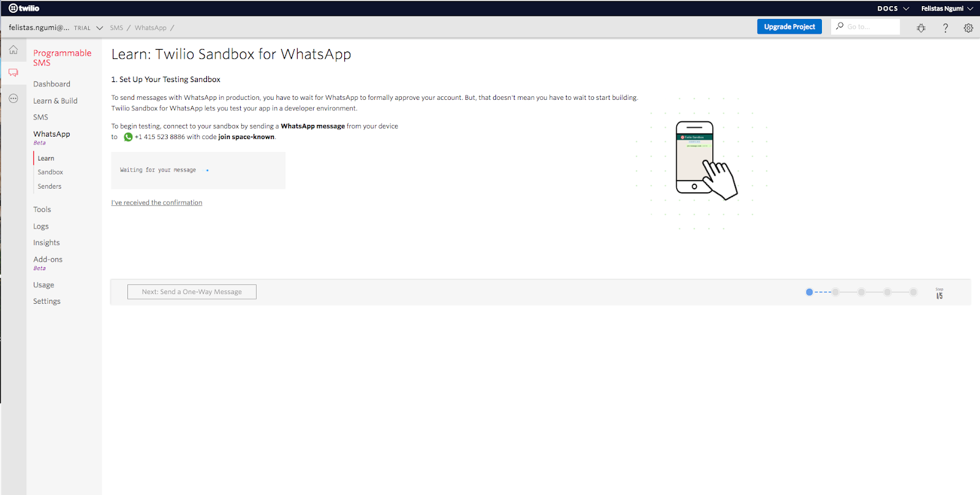This screenshot has width=980, height=495.
Task: Click the Step 1/5 indicator
Action: (x=940, y=294)
